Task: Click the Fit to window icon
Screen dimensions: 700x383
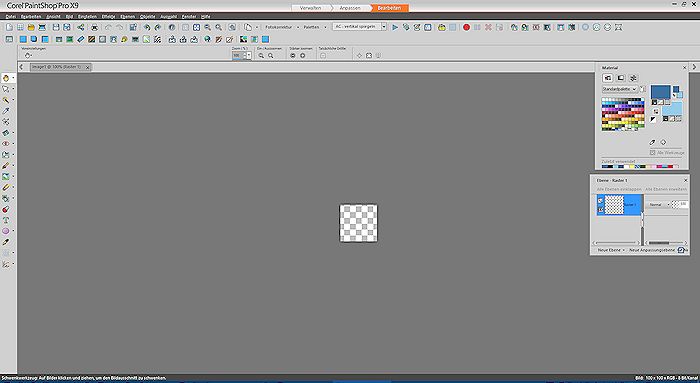Action: pyautogui.click(x=196, y=27)
